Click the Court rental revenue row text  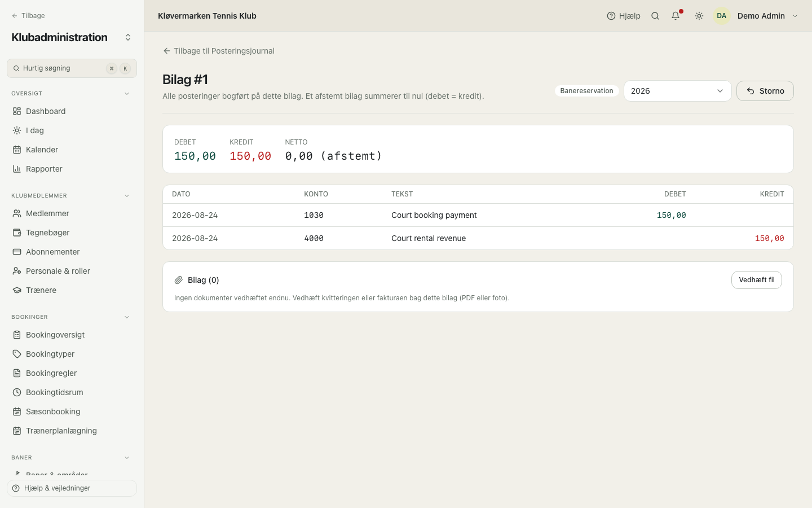[429, 238]
